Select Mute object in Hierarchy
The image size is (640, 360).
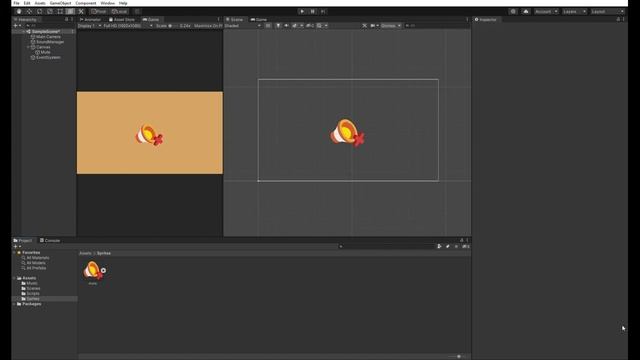[x=45, y=52]
